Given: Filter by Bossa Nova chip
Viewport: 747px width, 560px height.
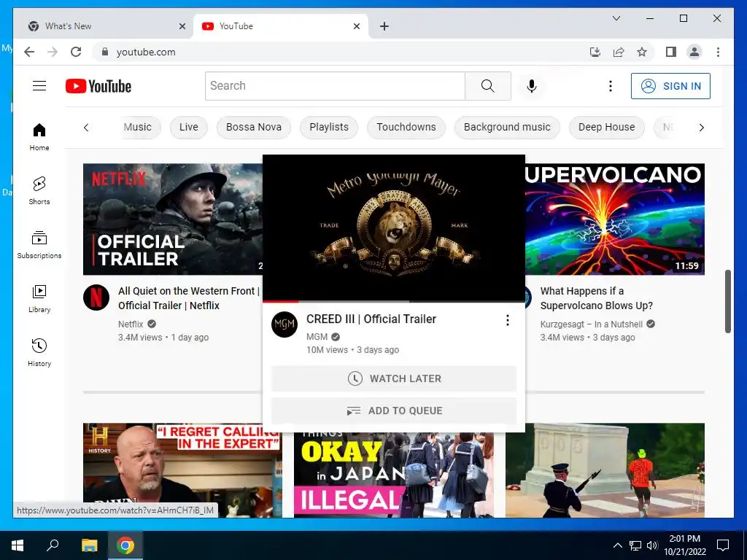Looking at the screenshot, I should (x=253, y=127).
